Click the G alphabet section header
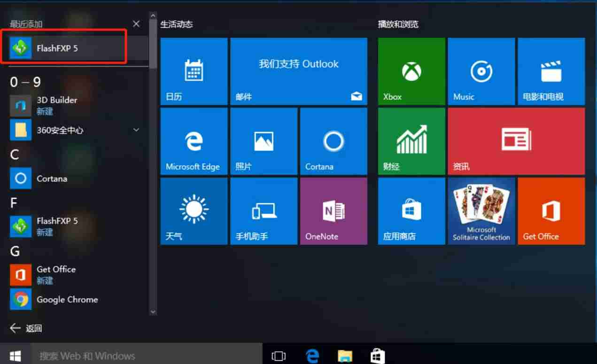The image size is (597, 364). pos(15,251)
